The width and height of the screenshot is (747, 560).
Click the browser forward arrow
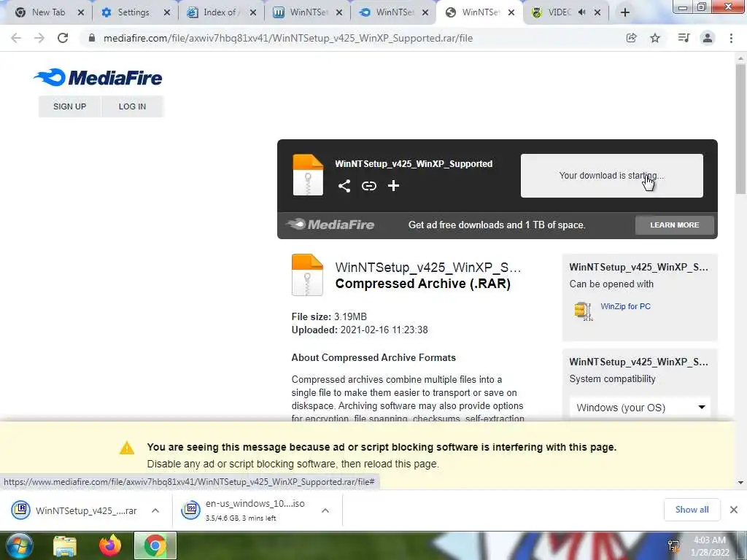click(x=39, y=38)
